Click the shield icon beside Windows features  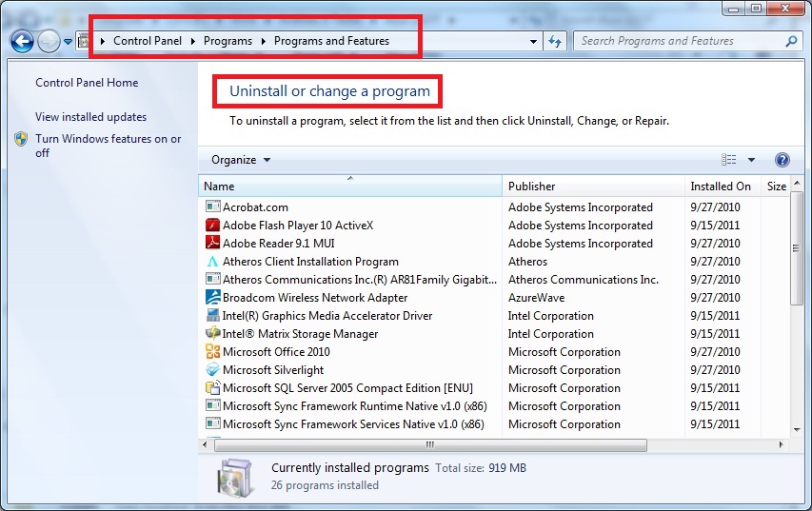click(21, 139)
